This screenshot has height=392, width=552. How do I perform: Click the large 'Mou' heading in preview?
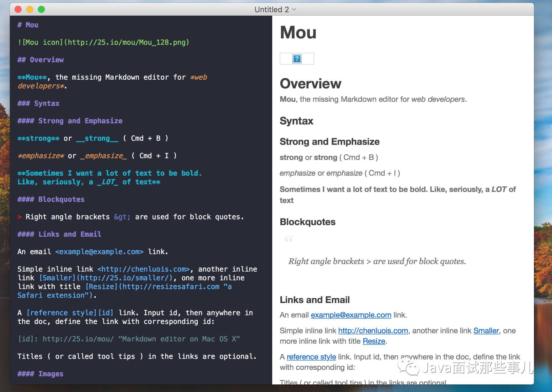point(298,32)
